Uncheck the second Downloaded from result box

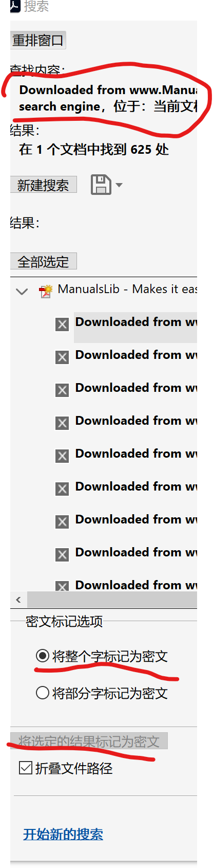click(62, 357)
